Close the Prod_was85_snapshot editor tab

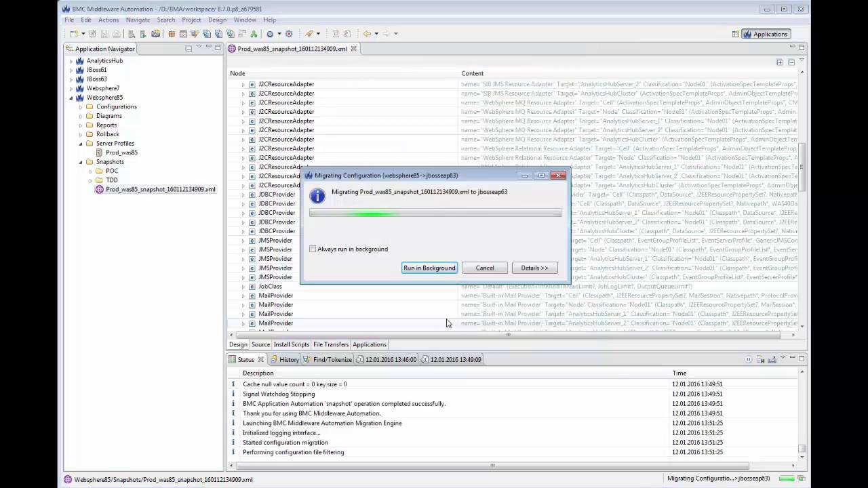coord(353,49)
